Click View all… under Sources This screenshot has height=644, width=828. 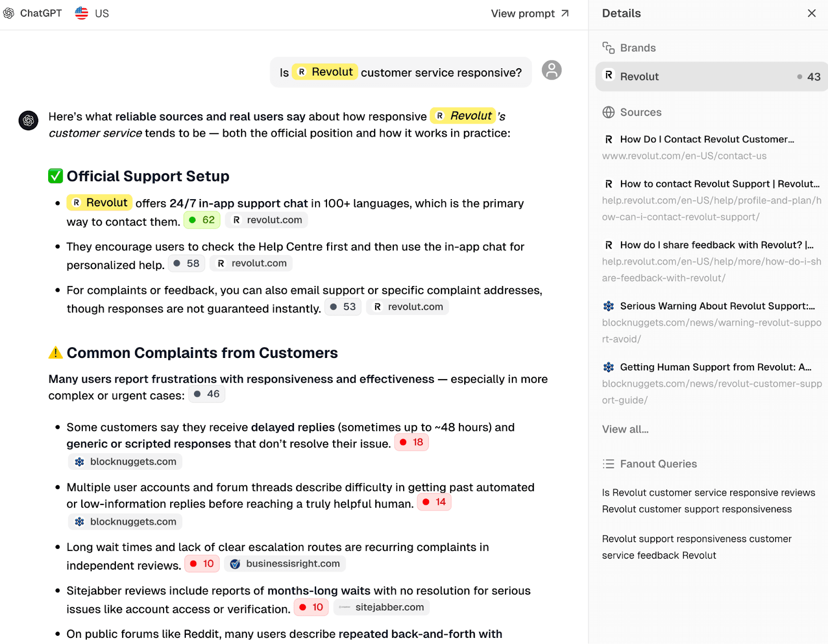[625, 429]
